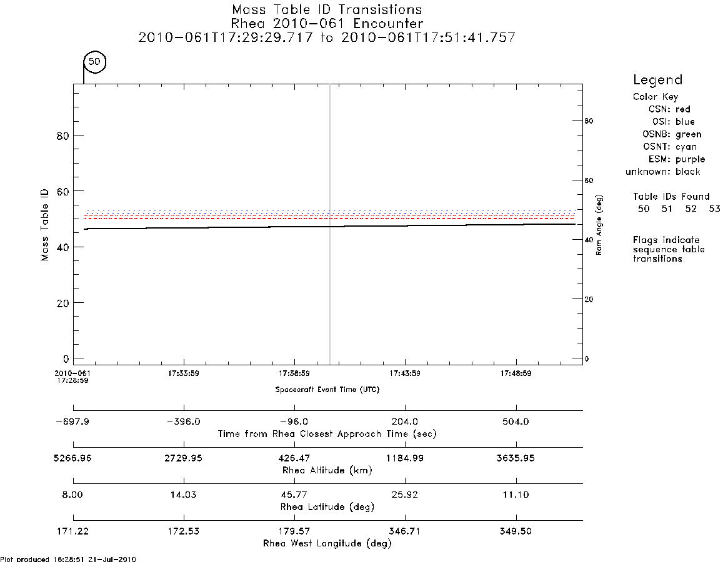This screenshot has height=562, width=728.
Task: Click closest approach time value '504.0'
Action: click(x=516, y=422)
